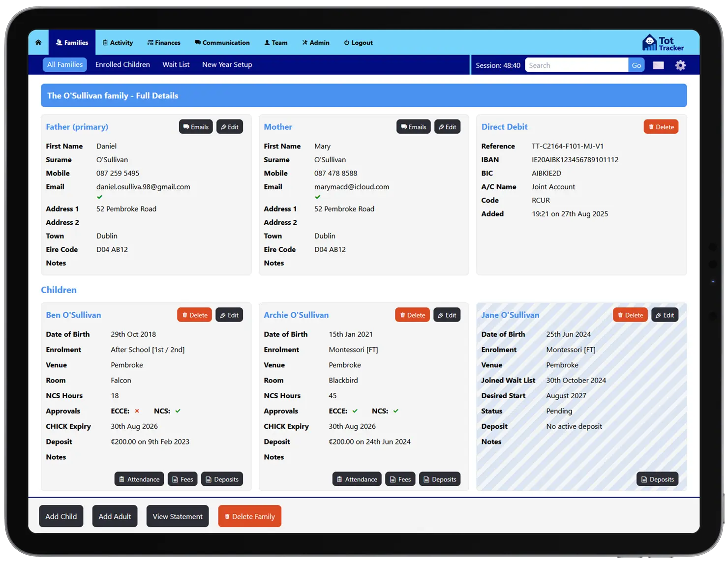Open the Finances section

(x=164, y=42)
